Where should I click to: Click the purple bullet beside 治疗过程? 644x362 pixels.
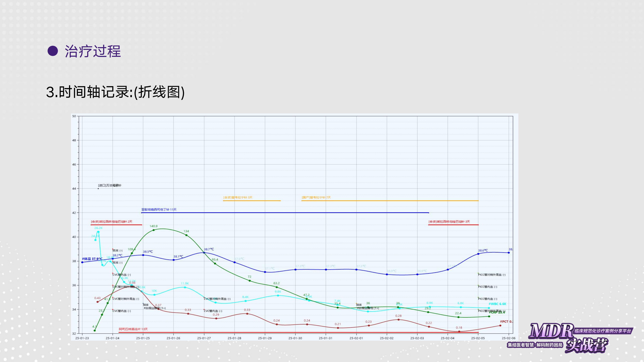[x=53, y=51]
